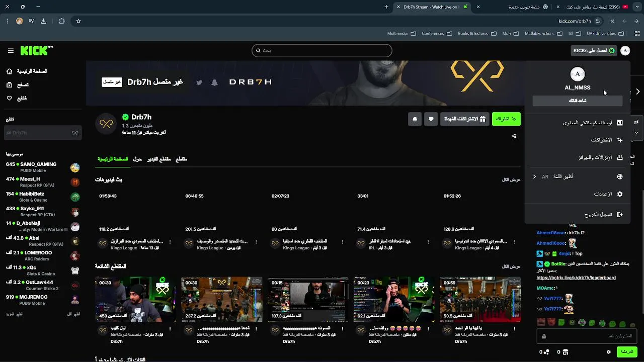Click the get KICKs button
Screen dimensions: 644x362
[594, 51]
